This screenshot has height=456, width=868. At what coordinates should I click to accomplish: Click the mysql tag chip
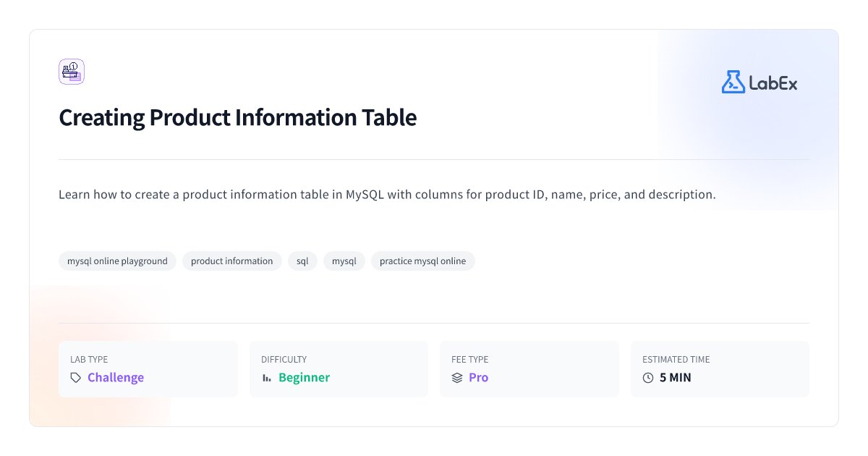coord(344,261)
